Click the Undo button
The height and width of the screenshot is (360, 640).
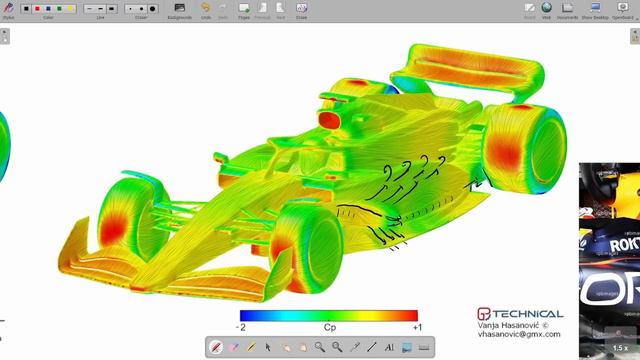[206, 11]
